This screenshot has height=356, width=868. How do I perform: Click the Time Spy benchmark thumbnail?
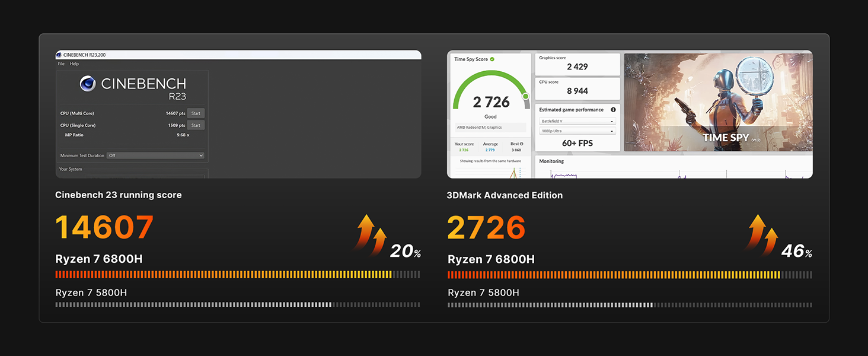point(718,102)
